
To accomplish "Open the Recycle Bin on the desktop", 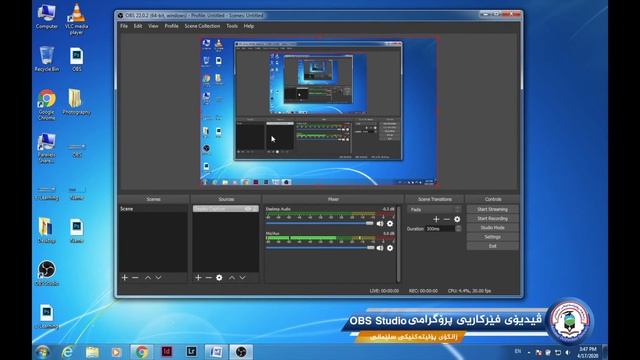I will pos(47,59).
